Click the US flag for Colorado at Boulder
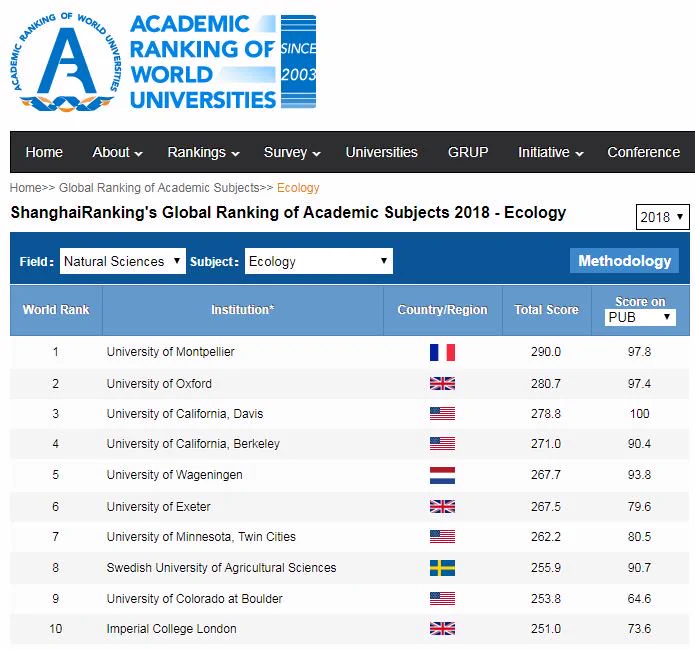 coord(442,598)
